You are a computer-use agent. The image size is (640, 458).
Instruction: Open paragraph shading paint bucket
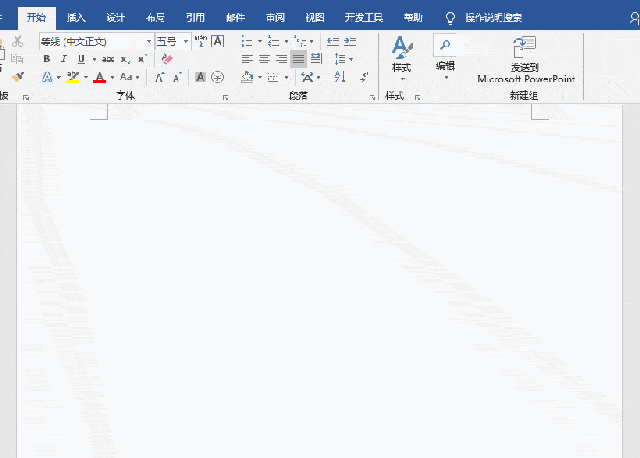pyautogui.click(x=247, y=77)
